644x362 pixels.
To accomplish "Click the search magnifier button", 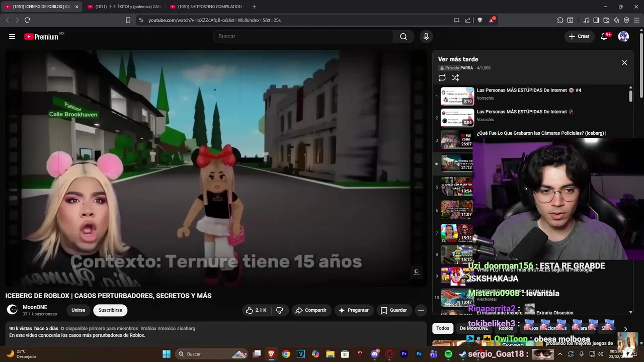I will click(404, 36).
